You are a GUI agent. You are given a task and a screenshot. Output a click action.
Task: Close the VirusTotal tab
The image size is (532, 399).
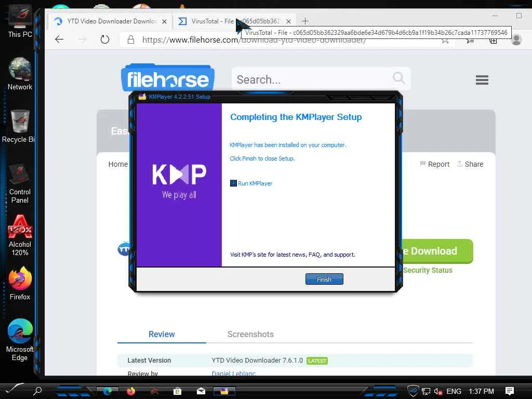288,21
